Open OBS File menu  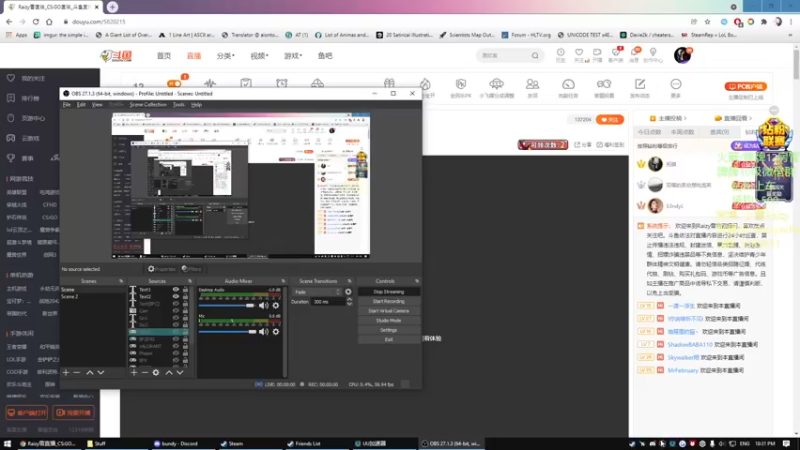[67, 105]
